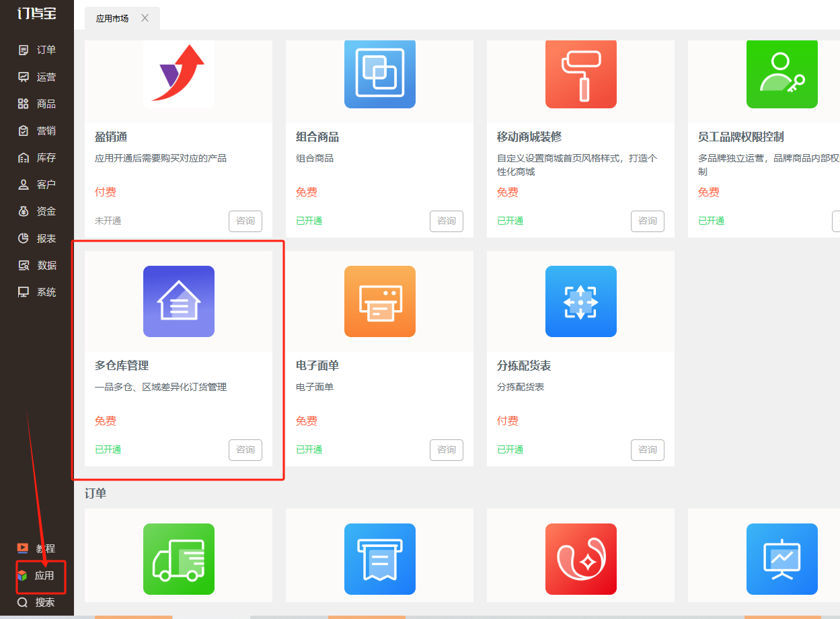Click the 运营 chart icon in sidebar

tap(24, 77)
